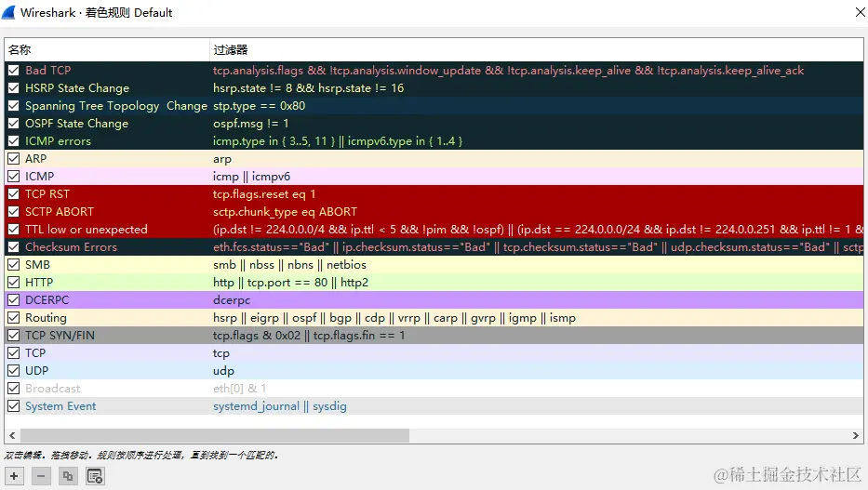This screenshot has height=490, width=868.
Task: Disable the Broadcast rule checkbox
Action: tap(14, 389)
